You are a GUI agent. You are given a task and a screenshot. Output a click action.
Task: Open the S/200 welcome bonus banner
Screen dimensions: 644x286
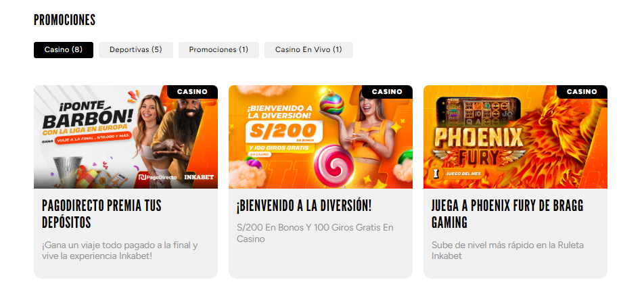pyautogui.click(x=321, y=137)
